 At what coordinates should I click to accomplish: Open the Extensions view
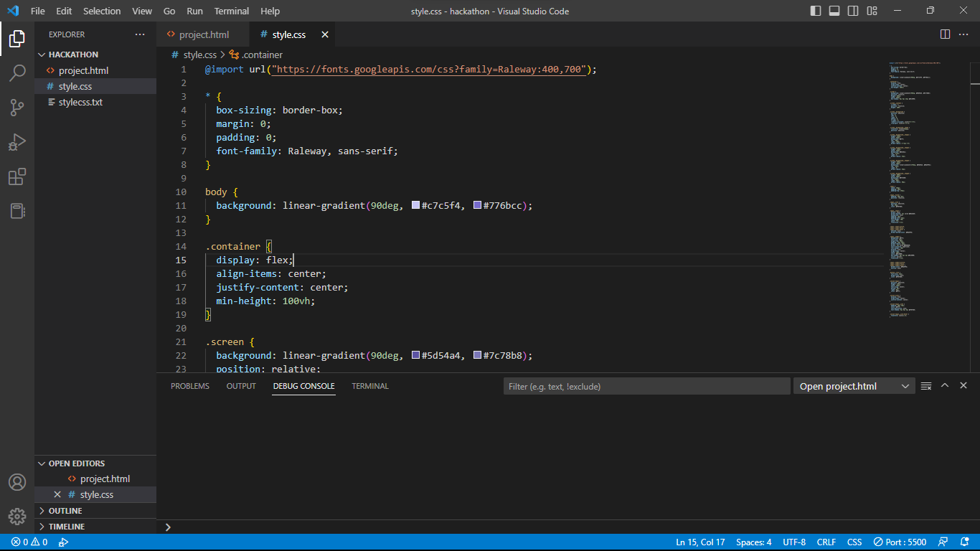tap(17, 176)
